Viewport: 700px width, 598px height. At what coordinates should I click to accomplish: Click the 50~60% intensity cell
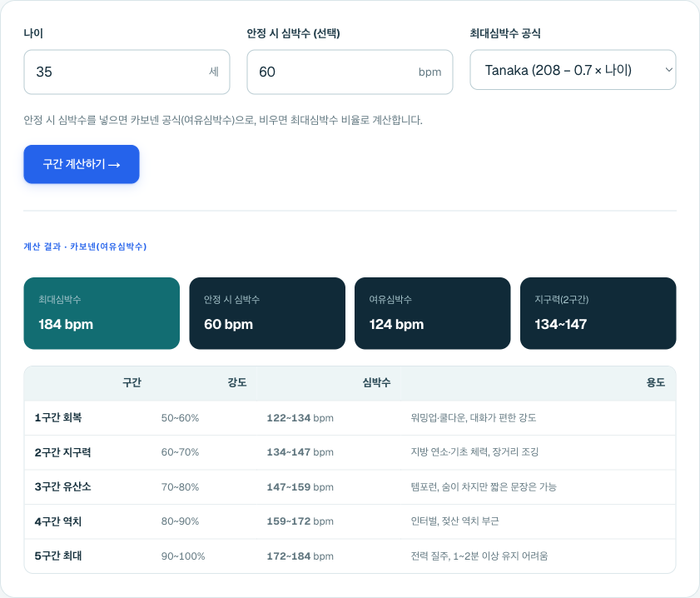pos(180,418)
